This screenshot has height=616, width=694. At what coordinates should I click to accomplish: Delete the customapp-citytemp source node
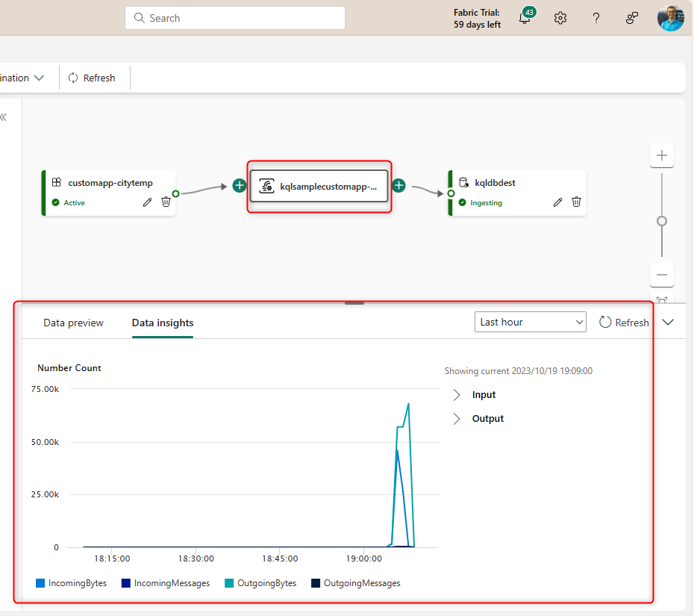point(166,202)
